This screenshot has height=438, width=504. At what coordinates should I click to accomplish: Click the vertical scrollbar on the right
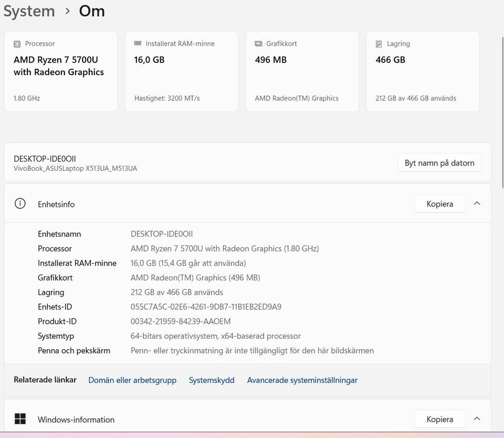point(502,112)
